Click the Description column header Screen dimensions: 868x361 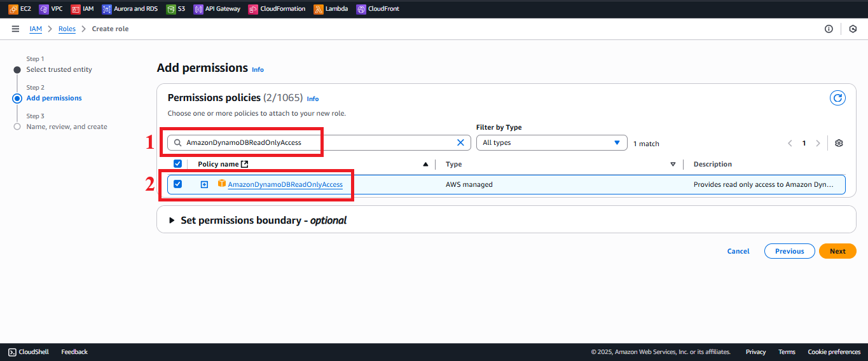tap(712, 164)
